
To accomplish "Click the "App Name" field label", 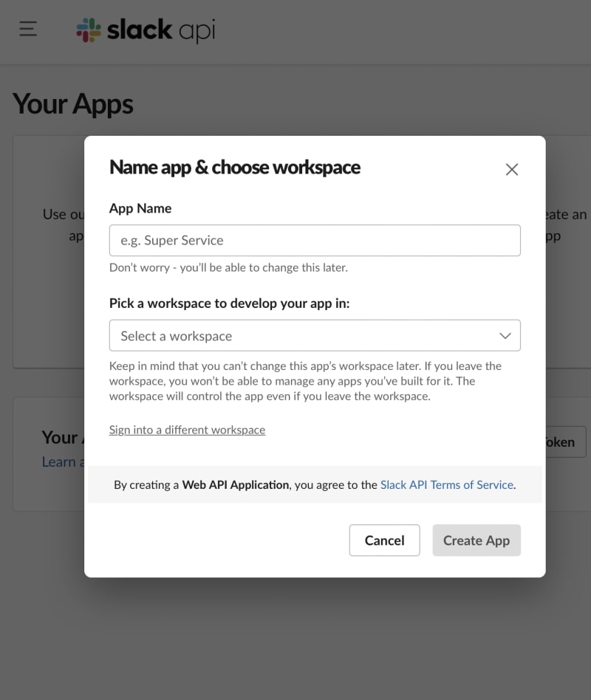I will click(x=140, y=208).
